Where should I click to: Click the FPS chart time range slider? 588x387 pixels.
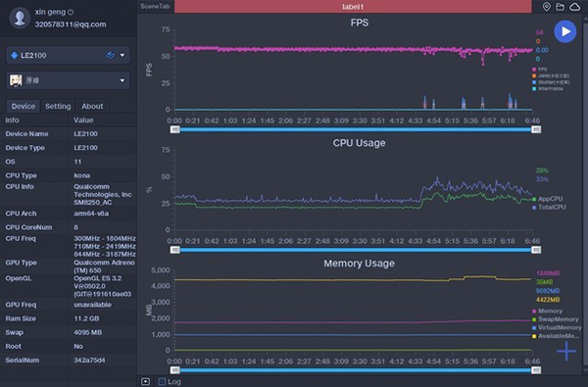point(356,129)
